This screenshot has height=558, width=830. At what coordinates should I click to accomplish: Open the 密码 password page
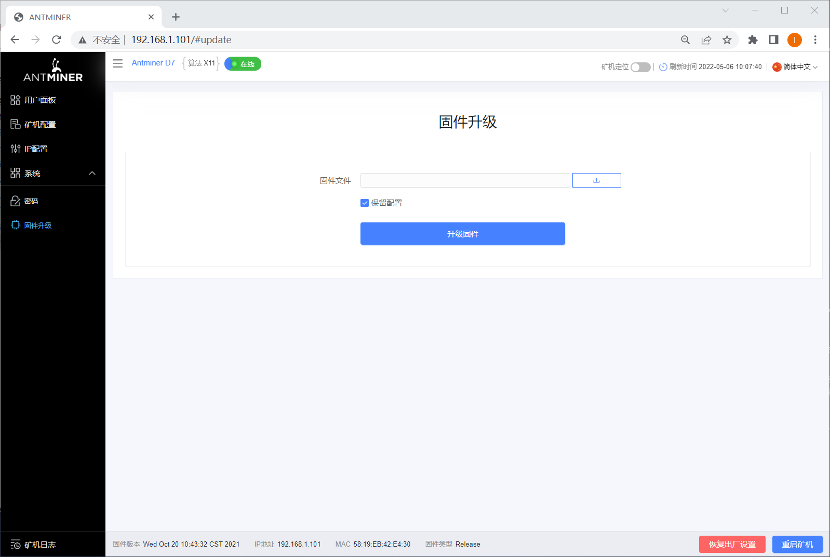point(24,201)
